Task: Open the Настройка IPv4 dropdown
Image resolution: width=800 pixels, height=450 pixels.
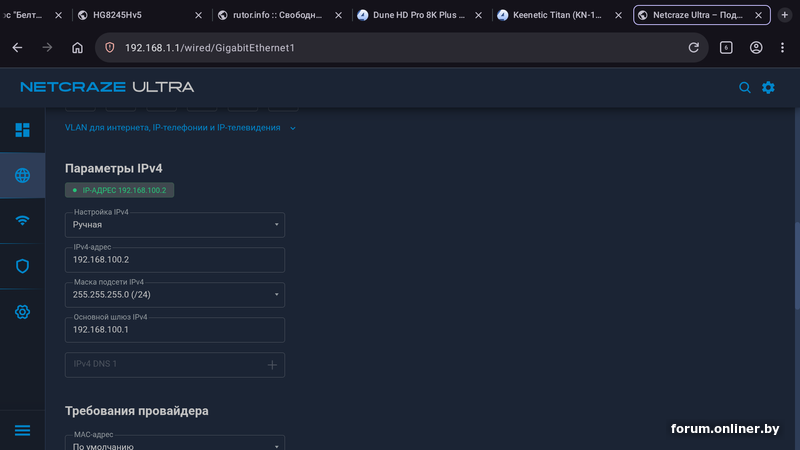Action: tap(175, 225)
